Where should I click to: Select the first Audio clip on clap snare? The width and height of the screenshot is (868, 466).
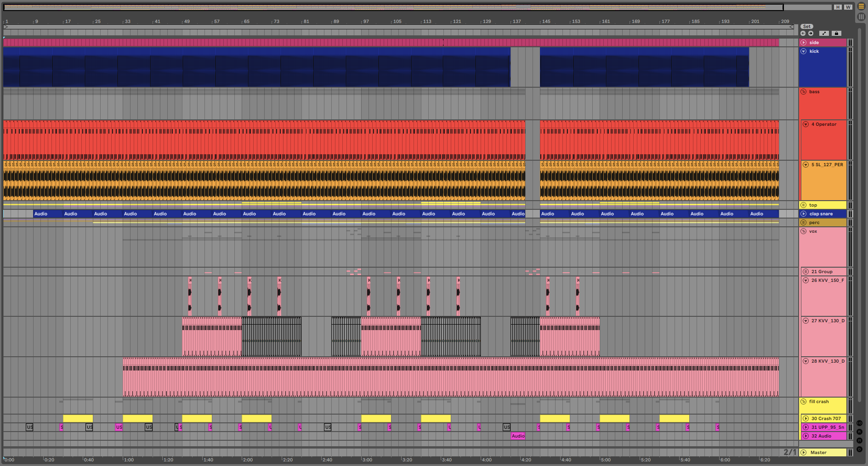tap(48, 214)
